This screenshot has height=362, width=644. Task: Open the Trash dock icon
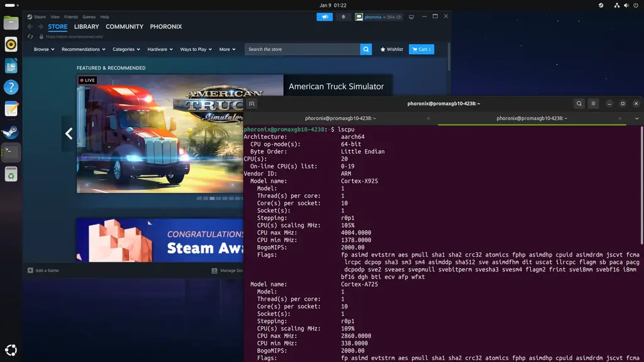[x=11, y=175]
